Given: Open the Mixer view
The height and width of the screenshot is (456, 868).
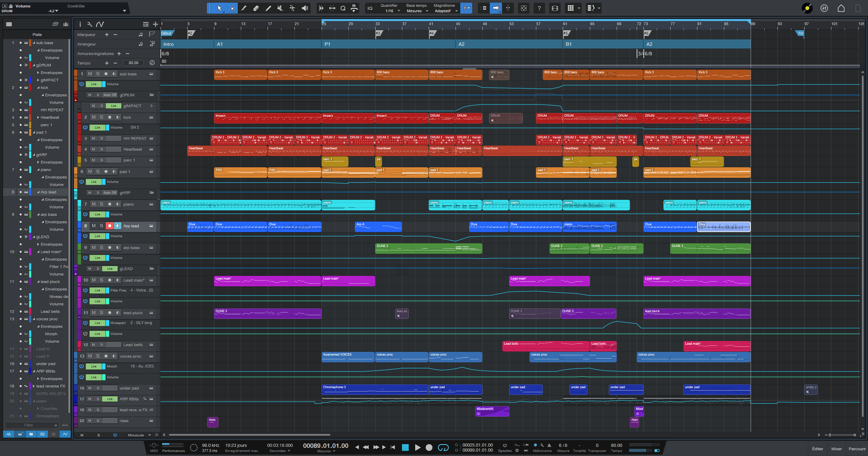Looking at the screenshot, I should (836, 449).
